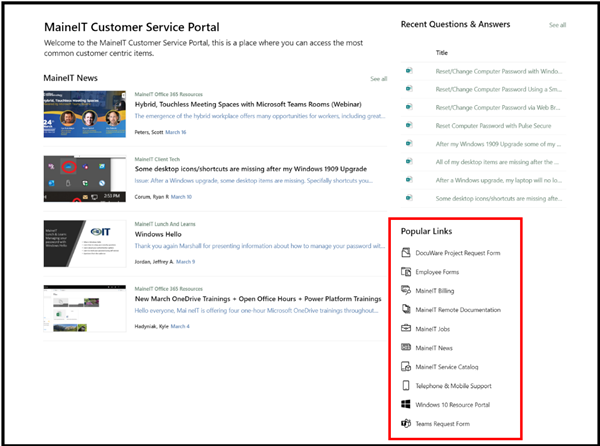Click author name Peters, Scott
600x446 pixels.
pos(149,132)
